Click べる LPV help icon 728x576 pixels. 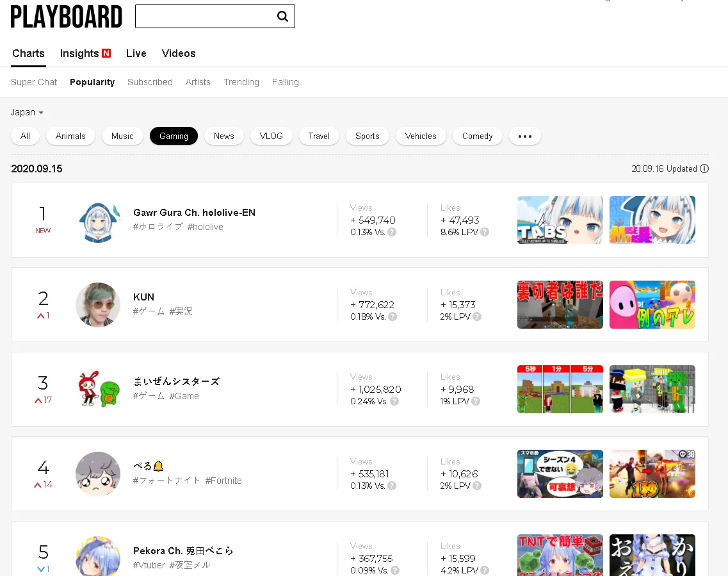point(477,486)
